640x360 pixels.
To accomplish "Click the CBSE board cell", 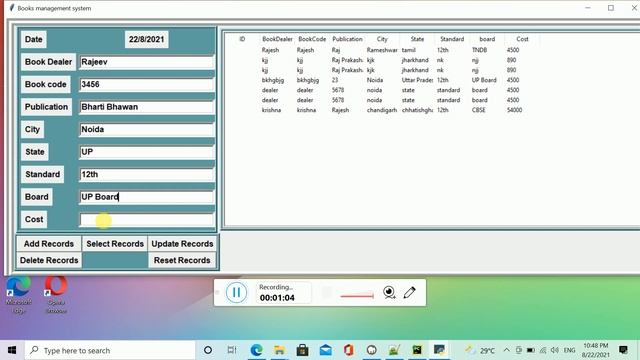I will click(x=478, y=110).
